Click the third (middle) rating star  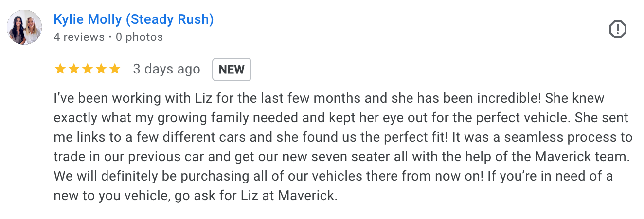87,69
